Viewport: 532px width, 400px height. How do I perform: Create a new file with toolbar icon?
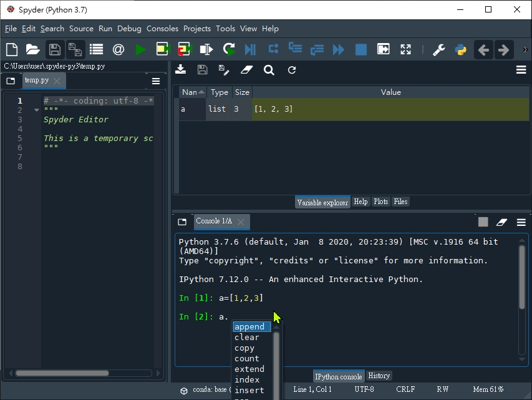[x=12, y=49]
